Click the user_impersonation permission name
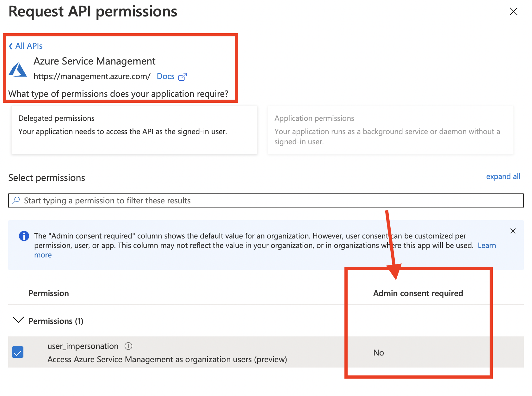 pyautogui.click(x=83, y=346)
